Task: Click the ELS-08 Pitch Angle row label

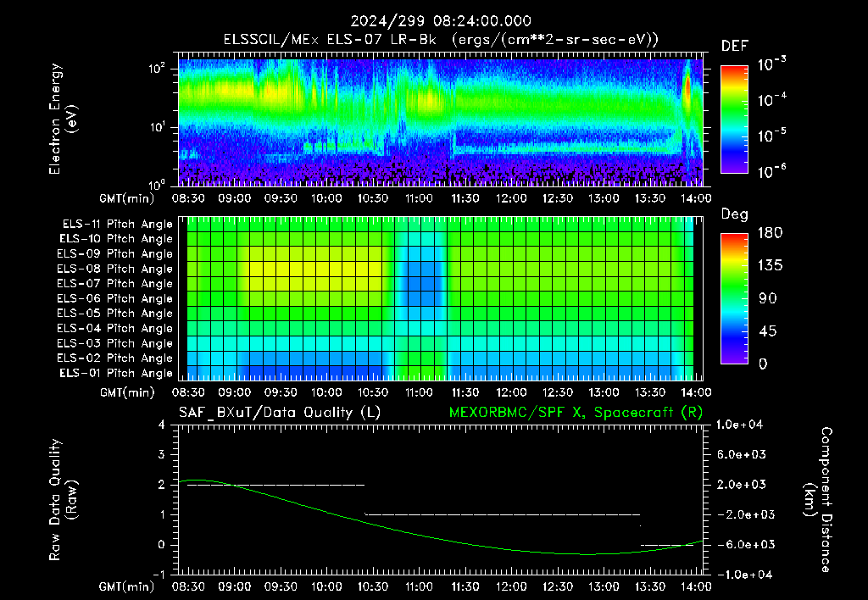Action: (x=114, y=269)
